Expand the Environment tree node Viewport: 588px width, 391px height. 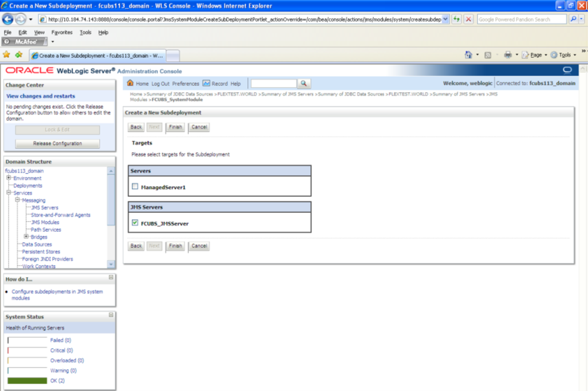pyautogui.click(x=9, y=178)
